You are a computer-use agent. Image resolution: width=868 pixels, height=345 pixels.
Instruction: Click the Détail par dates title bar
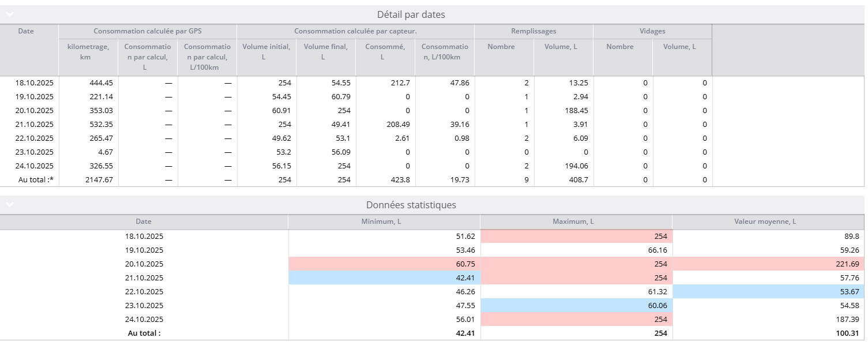point(411,14)
